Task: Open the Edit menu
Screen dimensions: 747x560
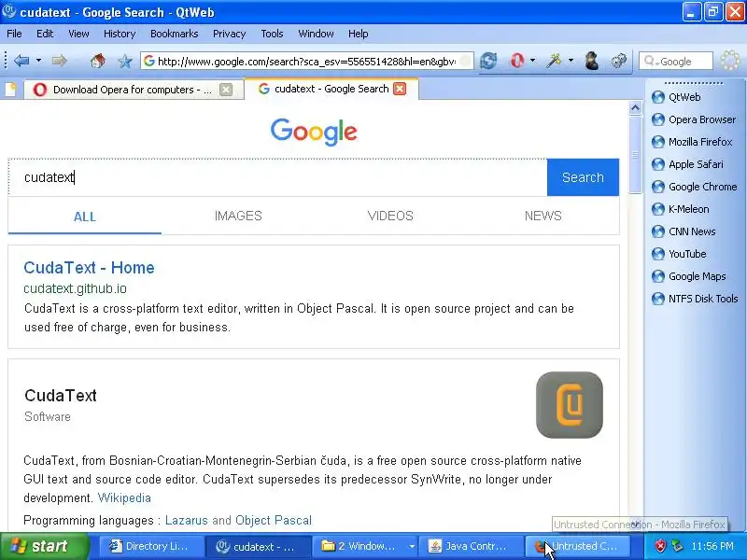Action: [45, 34]
